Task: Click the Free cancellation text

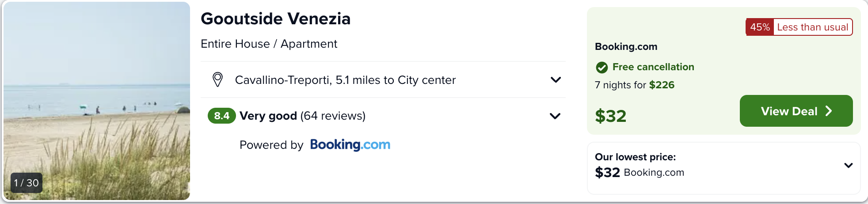Action: pos(653,67)
